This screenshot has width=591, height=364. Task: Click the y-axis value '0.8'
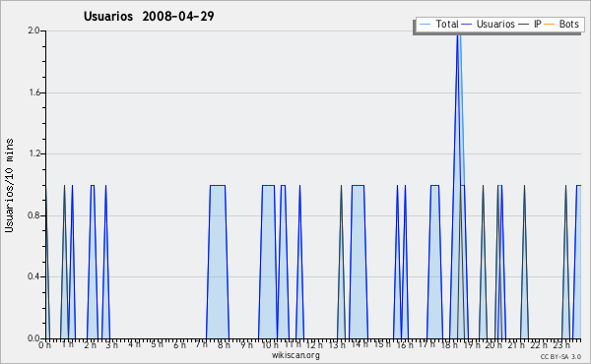pos(33,215)
